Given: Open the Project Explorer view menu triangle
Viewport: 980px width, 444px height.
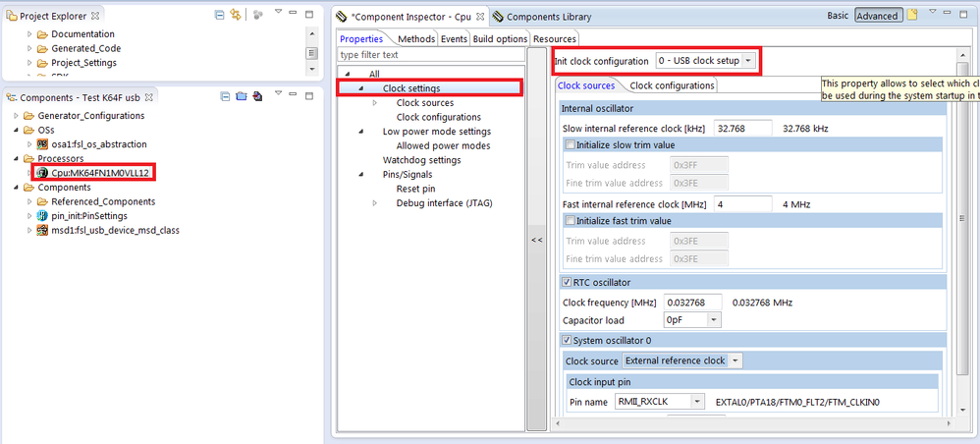Looking at the screenshot, I should point(279,13).
